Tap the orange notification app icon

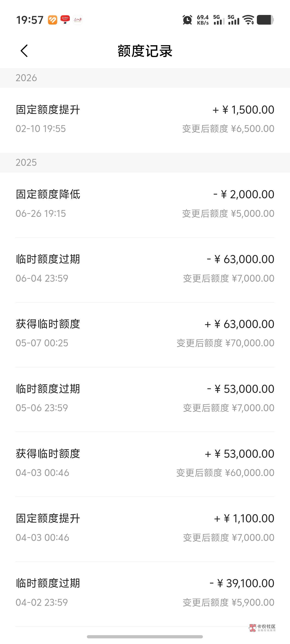(52, 20)
